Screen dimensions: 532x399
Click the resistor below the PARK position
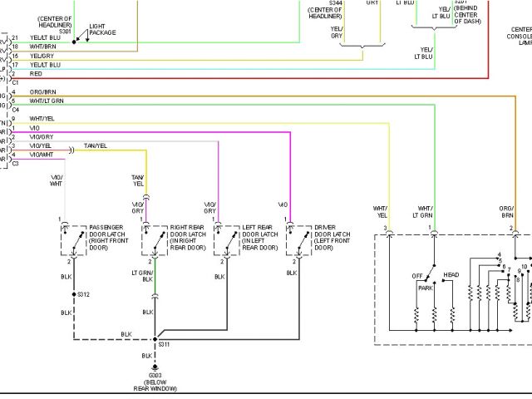(x=434, y=317)
